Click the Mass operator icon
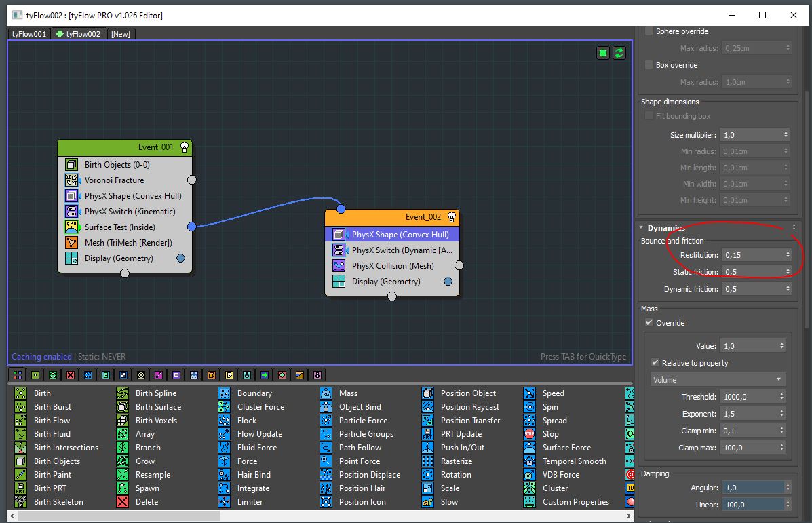The image size is (812, 523). pyautogui.click(x=326, y=393)
